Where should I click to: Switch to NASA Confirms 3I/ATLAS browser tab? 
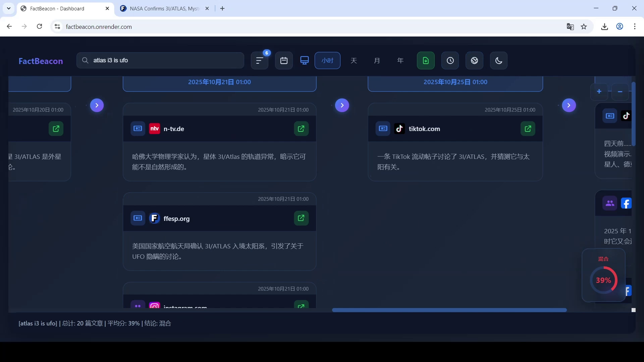pos(164,9)
